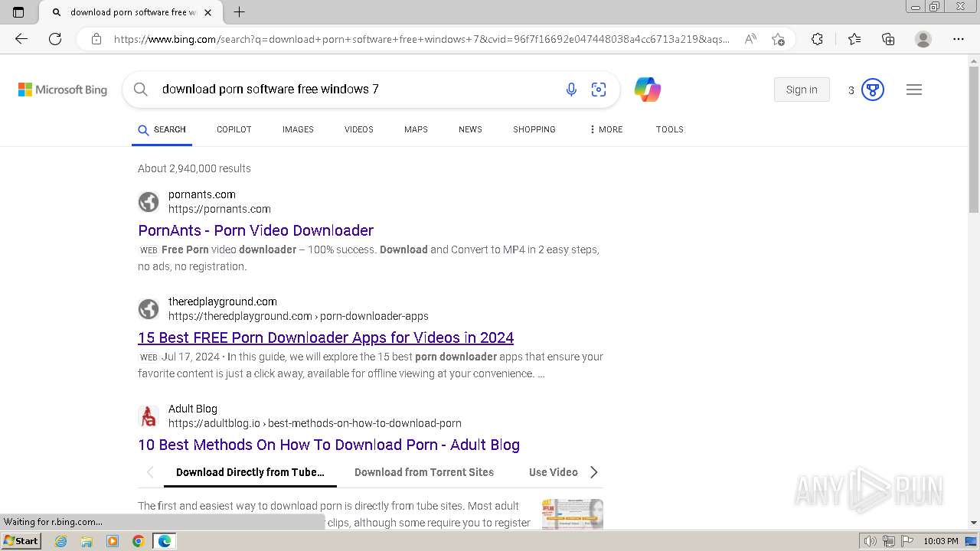Click the Bing search query field
Image resolution: width=980 pixels, height=551 pixels.
pos(352,90)
